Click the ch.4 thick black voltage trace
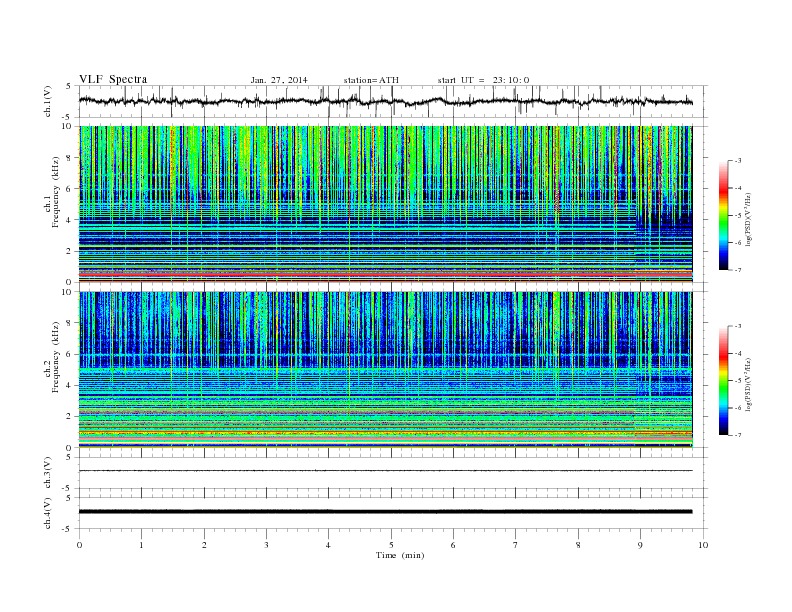 coord(385,512)
